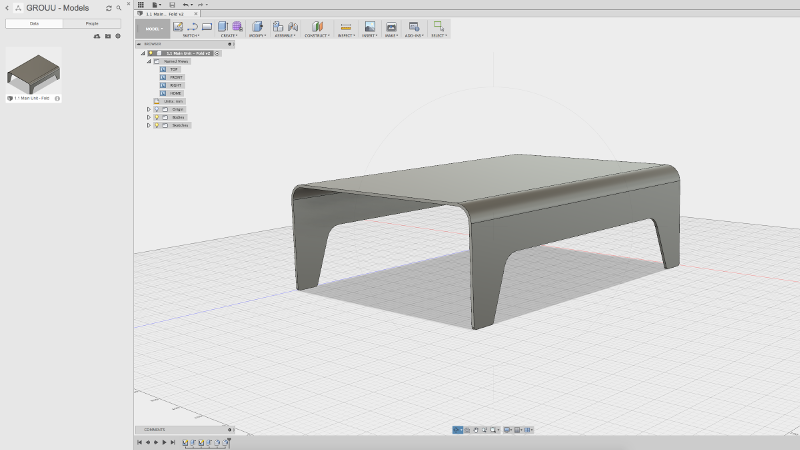Open the SKETCH menu dropdown
Screen dimensions: 800x450
(190, 36)
